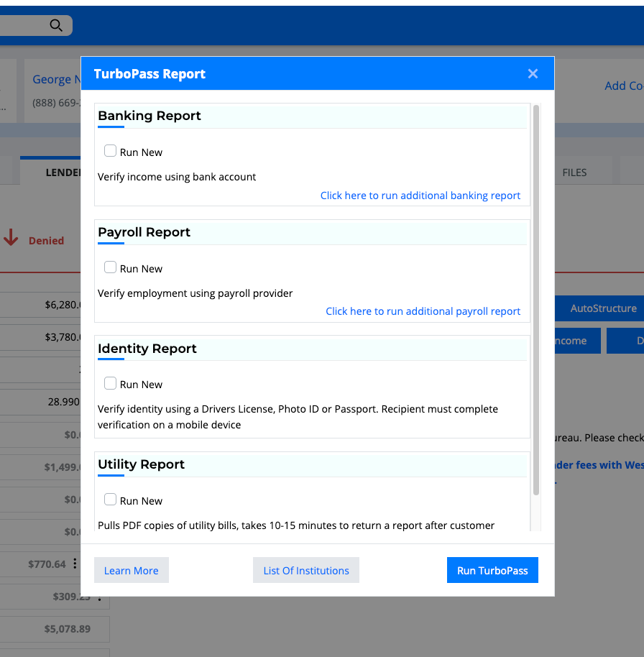The height and width of the screenshot is (657, 644).
Task: Check Run New under Utility Report
Action: [110, 500]
